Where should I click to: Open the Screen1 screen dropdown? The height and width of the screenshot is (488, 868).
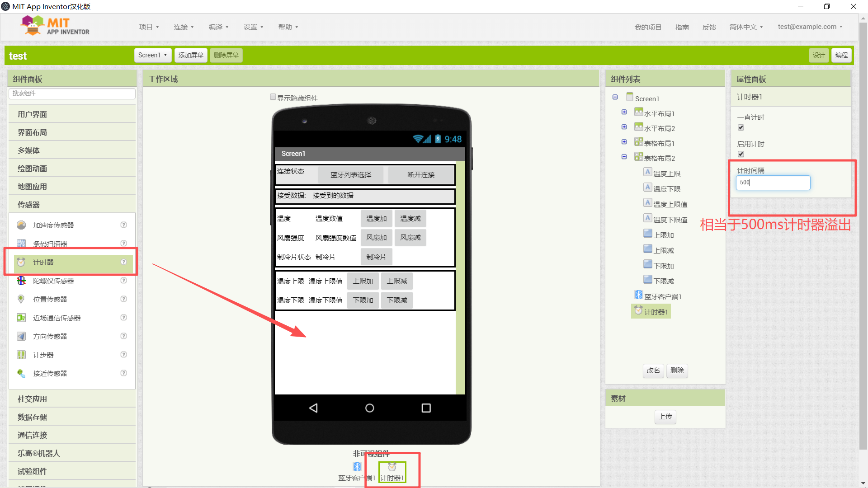[153, 55]
